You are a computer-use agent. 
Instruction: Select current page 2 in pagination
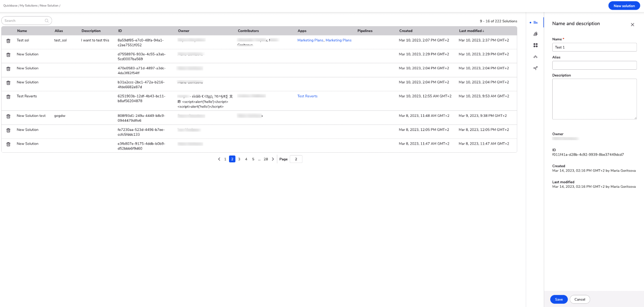(232, 159)
